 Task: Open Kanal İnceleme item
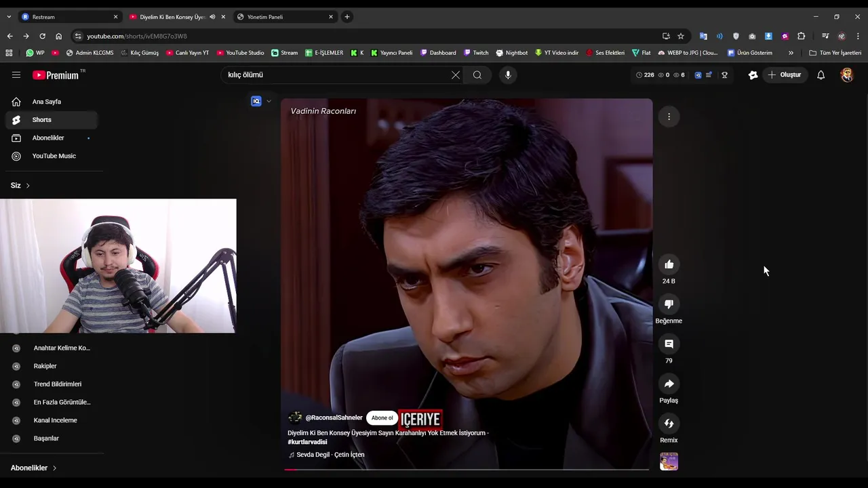[x=52, y=420]
